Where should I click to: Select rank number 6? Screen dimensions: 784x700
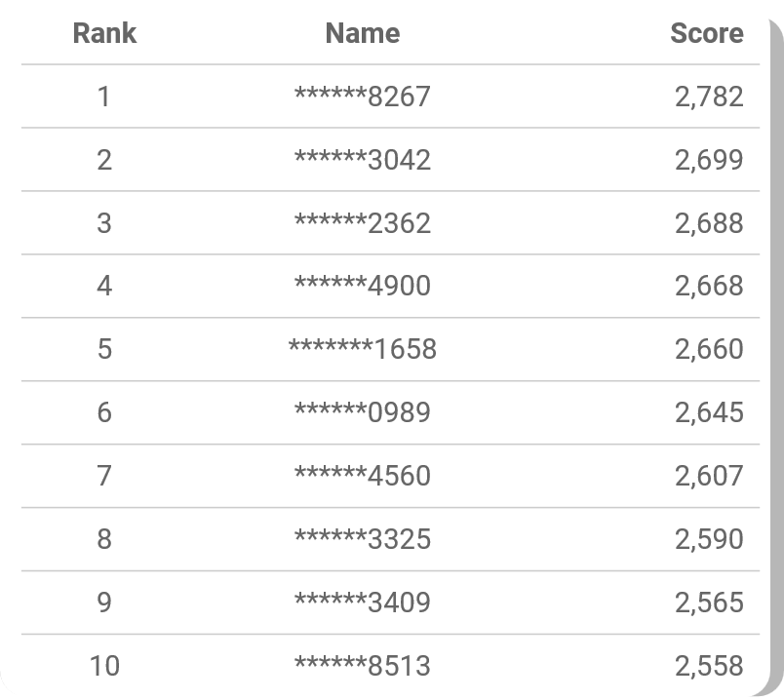coord(104,412)
